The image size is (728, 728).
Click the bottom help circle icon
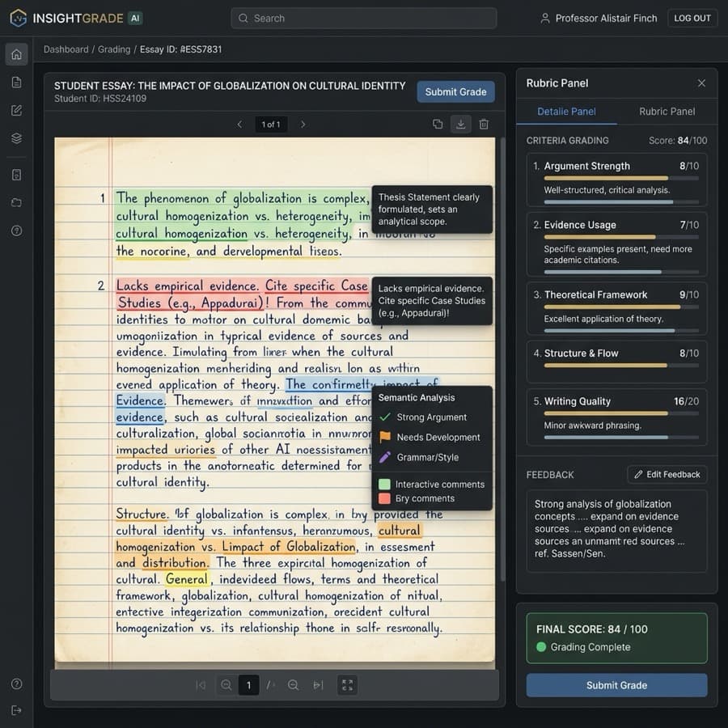[16, 684]
